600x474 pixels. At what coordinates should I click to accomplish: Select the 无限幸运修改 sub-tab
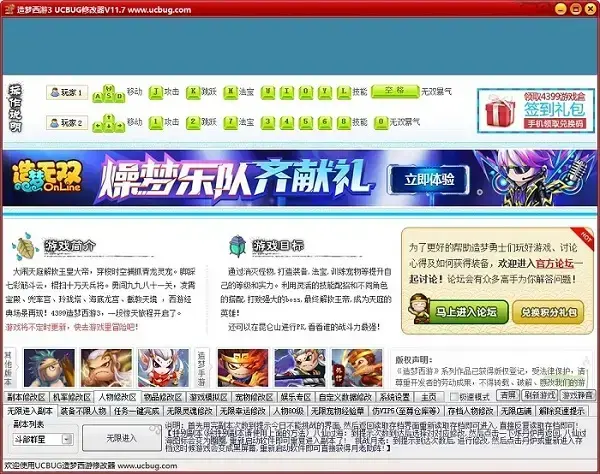point(243,411)
